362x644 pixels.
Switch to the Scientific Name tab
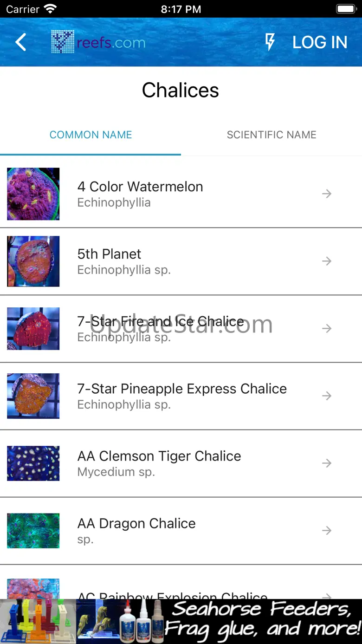(x=271, y=135)
